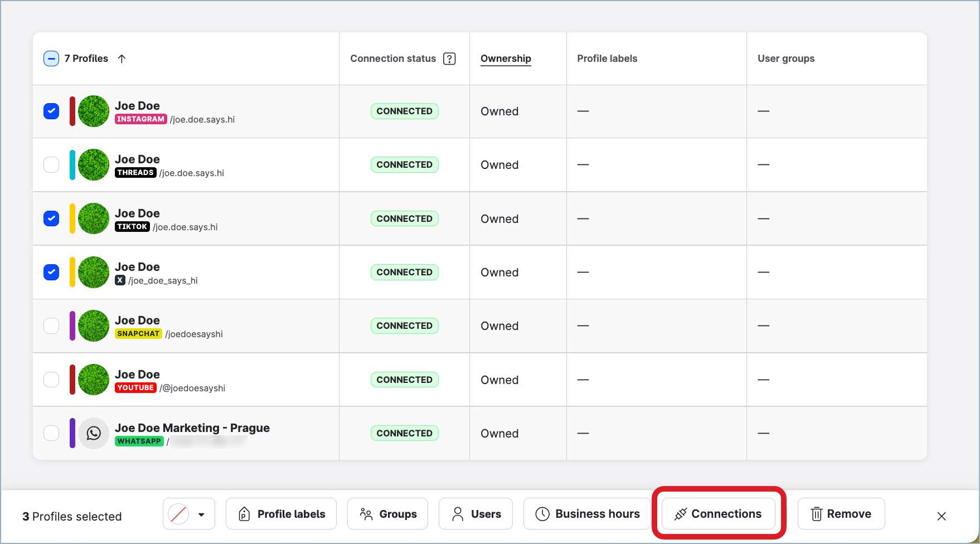Screen dimensions: 980x544
Task: Click the Remove button
Action: click(841, 514)
